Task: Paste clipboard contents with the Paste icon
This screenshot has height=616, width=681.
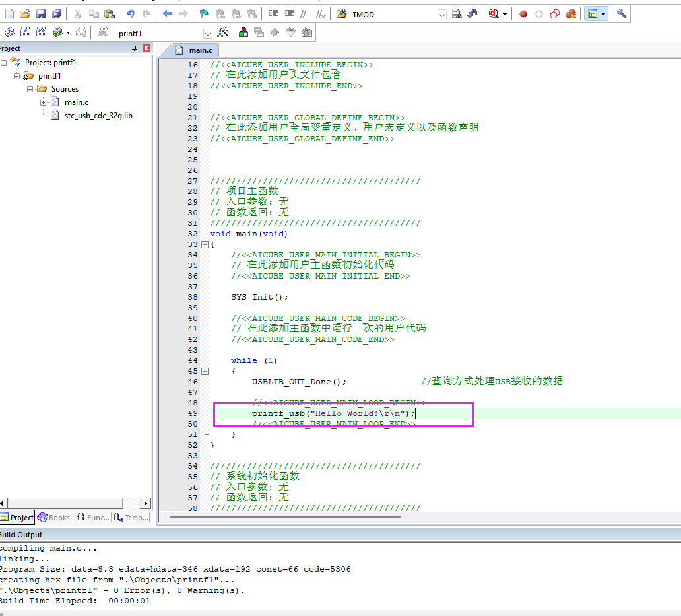Action: (x=110, y=15)
